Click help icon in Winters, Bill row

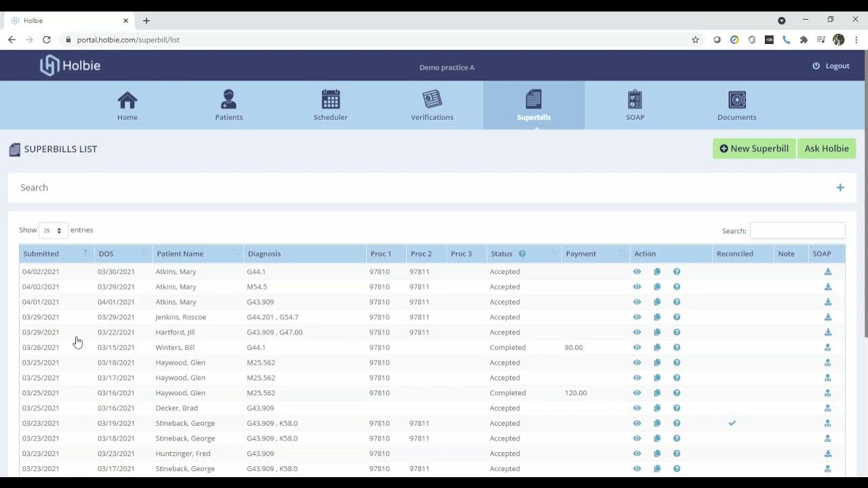pos(677,348)
